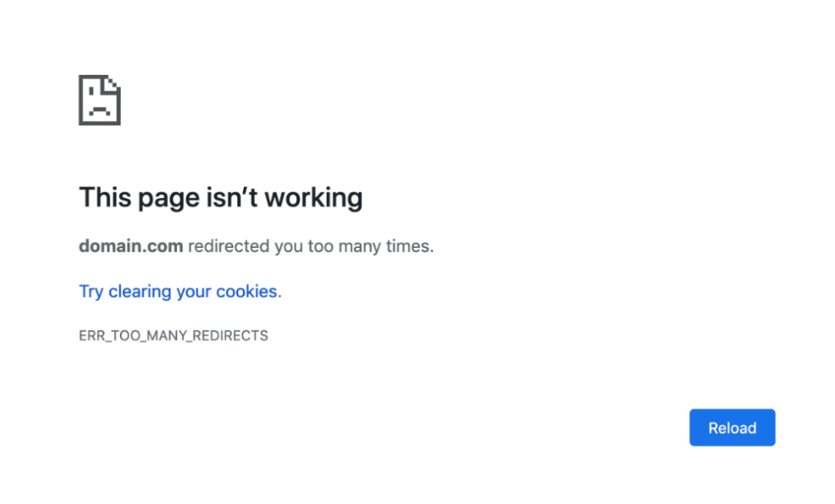Open the Try clearing your cookies link
Screen dimensions: 835x504
(x=179, y=291)
